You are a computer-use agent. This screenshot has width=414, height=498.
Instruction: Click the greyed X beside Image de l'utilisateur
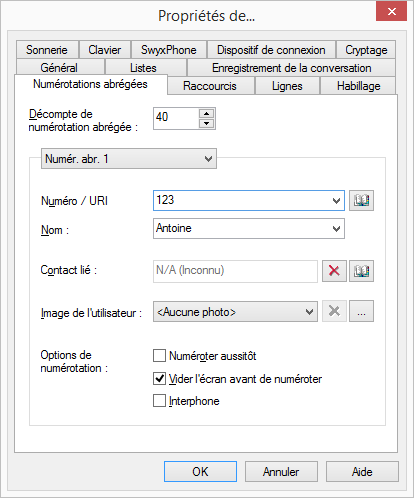point(334,311)
